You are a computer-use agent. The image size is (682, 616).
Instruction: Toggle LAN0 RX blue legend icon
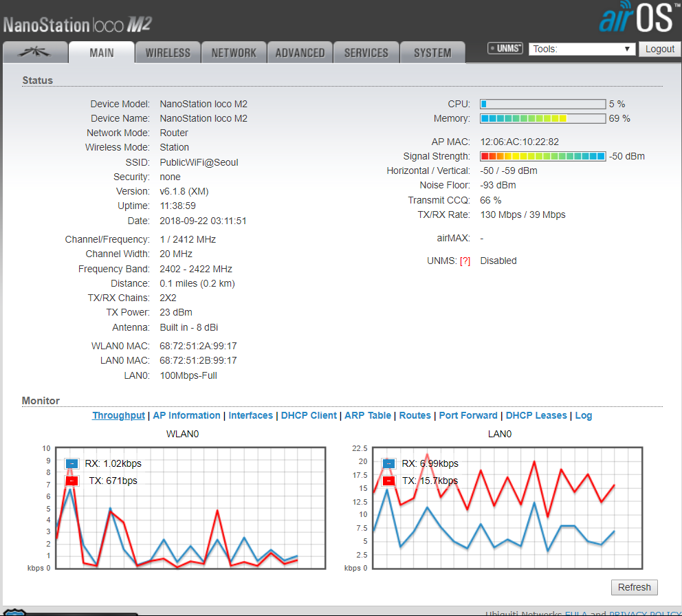click(x=389, y=464)
